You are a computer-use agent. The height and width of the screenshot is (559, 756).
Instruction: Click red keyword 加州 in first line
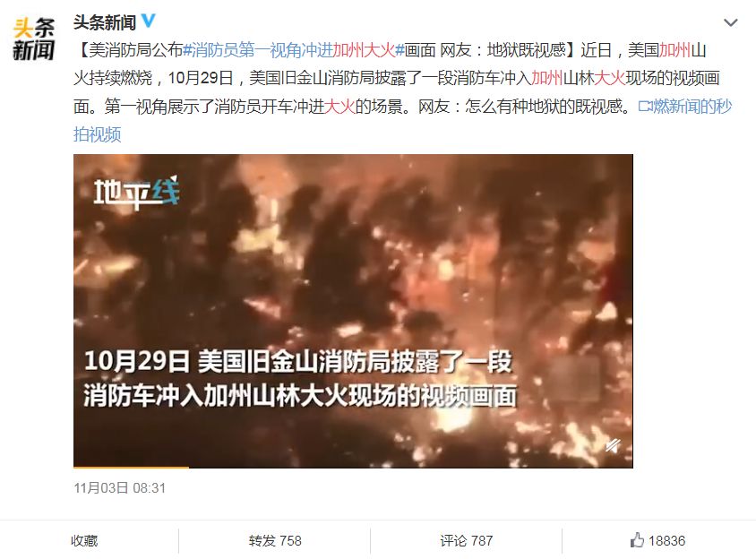(674, 49)
